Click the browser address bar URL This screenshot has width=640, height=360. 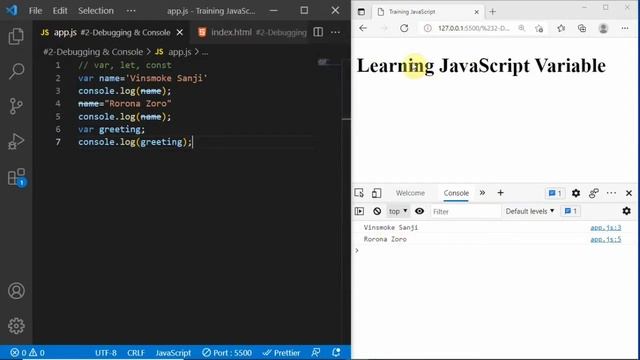click(473, 28)
